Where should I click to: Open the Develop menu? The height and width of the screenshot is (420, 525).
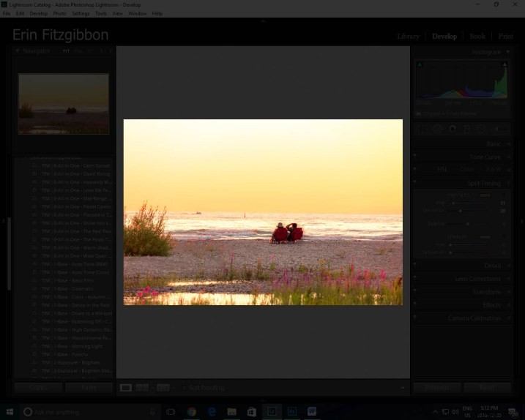pos(39,13)
